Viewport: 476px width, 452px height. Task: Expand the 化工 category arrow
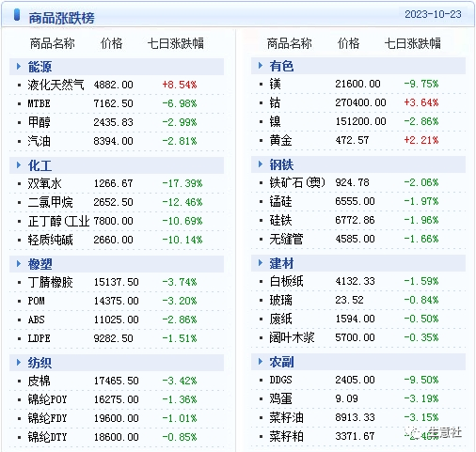pyautogui.click(x=19, y=165)
